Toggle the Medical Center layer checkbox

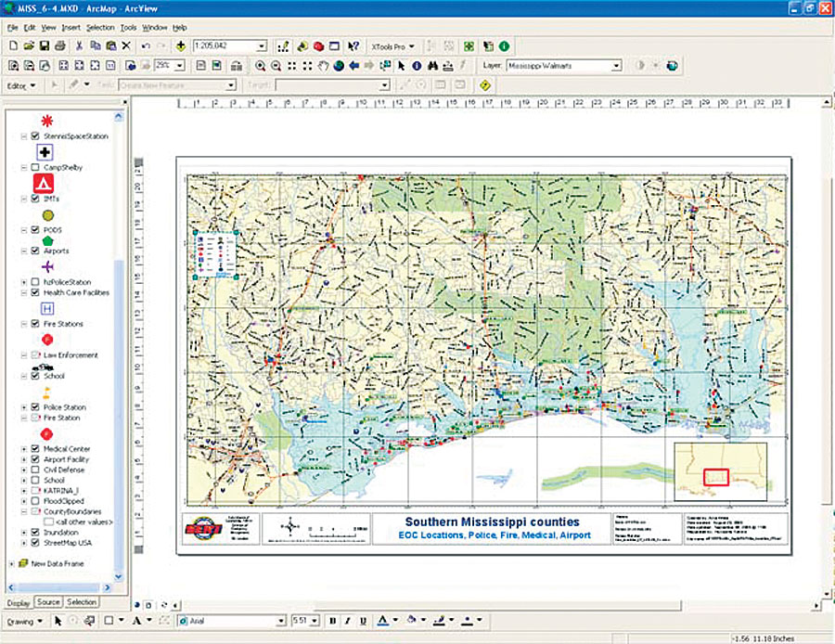point(35,449)
